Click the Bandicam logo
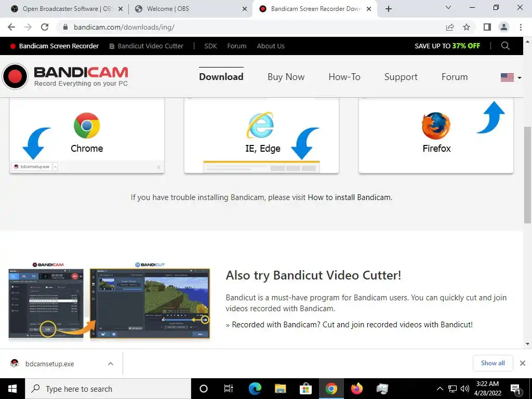Viewport: 532px width, 399px height. click(x=65, y=76)
